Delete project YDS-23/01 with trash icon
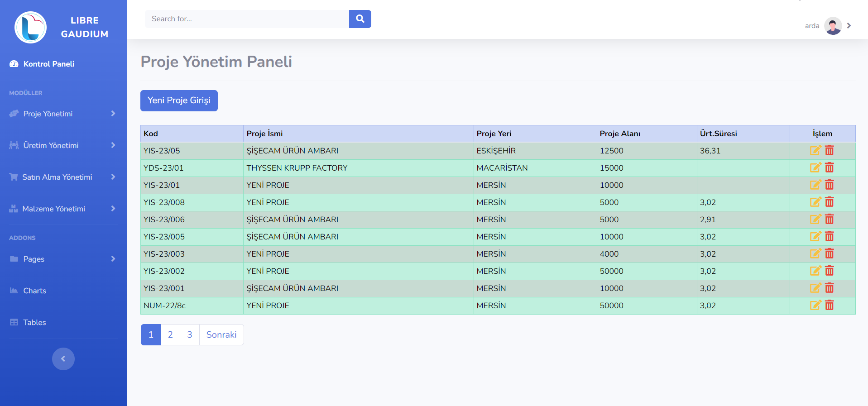Image resolution: width=868 pixels, height=406 pixels. pyautogui.click(x=829, y=168)
